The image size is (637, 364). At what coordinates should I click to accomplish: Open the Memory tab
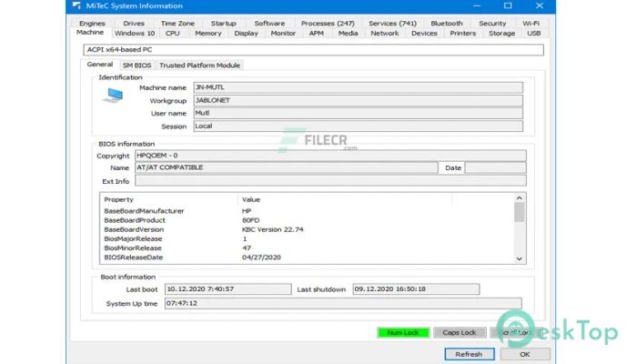208,34
